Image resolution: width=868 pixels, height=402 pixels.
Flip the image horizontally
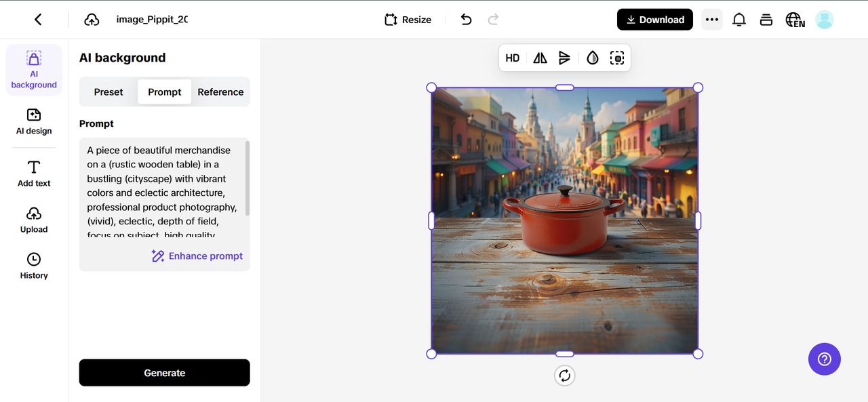[x=540, y=58]
